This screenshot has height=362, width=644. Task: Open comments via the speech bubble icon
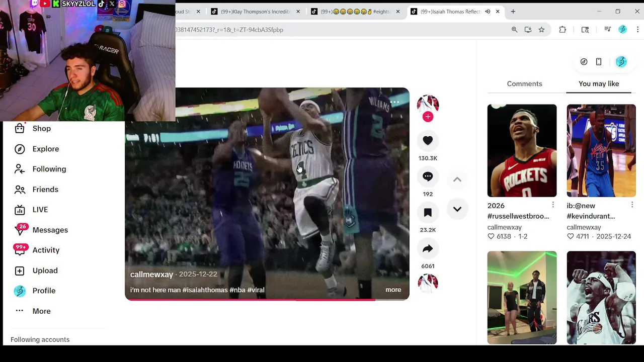(x=428, y=176)
